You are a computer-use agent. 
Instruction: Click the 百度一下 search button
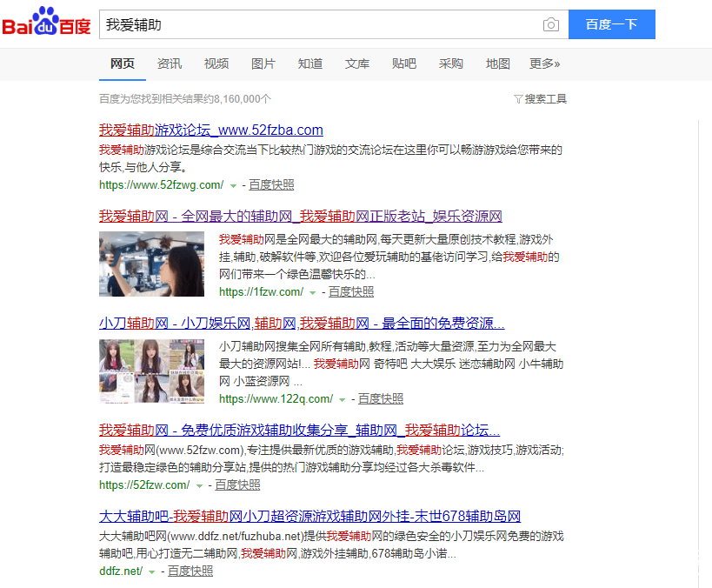coord(612,24)
